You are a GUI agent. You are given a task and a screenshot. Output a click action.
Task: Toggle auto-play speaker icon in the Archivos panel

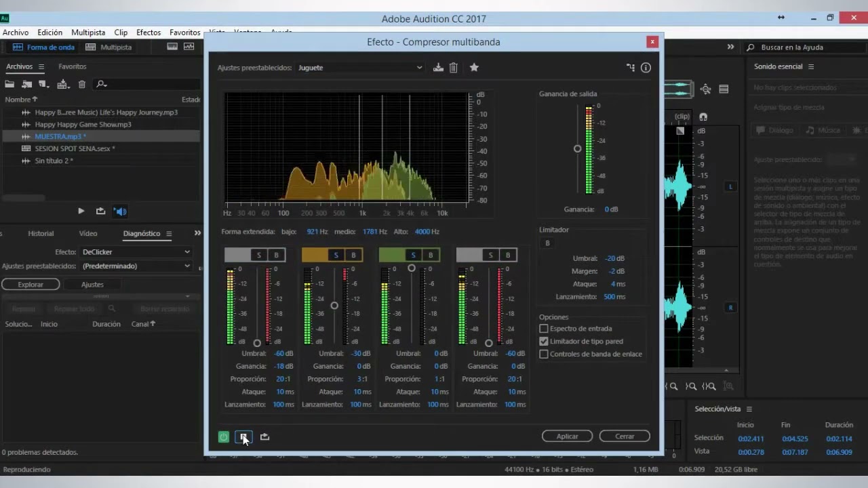(x=121, y=211)
